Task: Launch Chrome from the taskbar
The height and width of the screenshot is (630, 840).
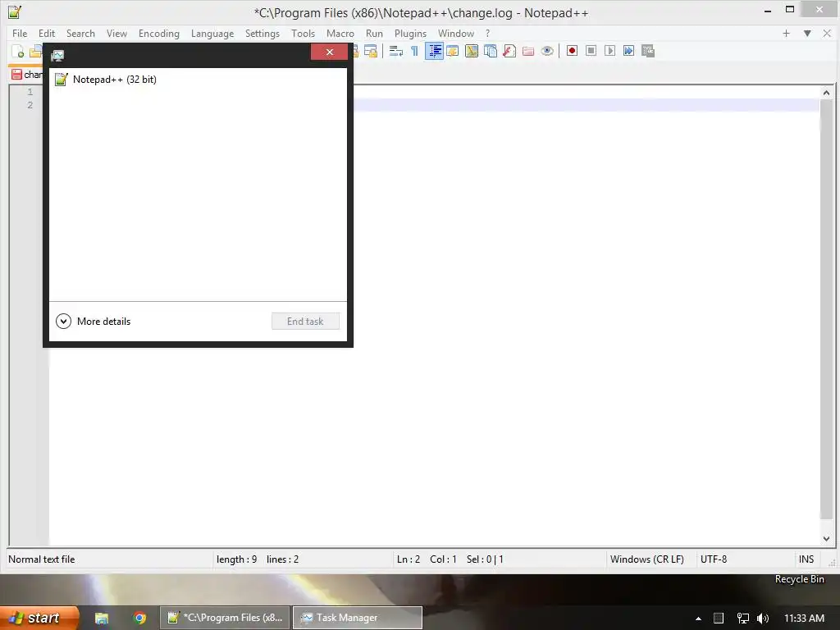Action: (x=139, y=619)
